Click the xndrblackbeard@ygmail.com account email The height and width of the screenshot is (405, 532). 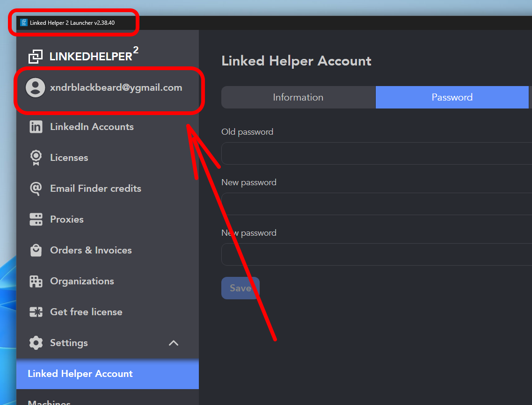click(116, 87)
